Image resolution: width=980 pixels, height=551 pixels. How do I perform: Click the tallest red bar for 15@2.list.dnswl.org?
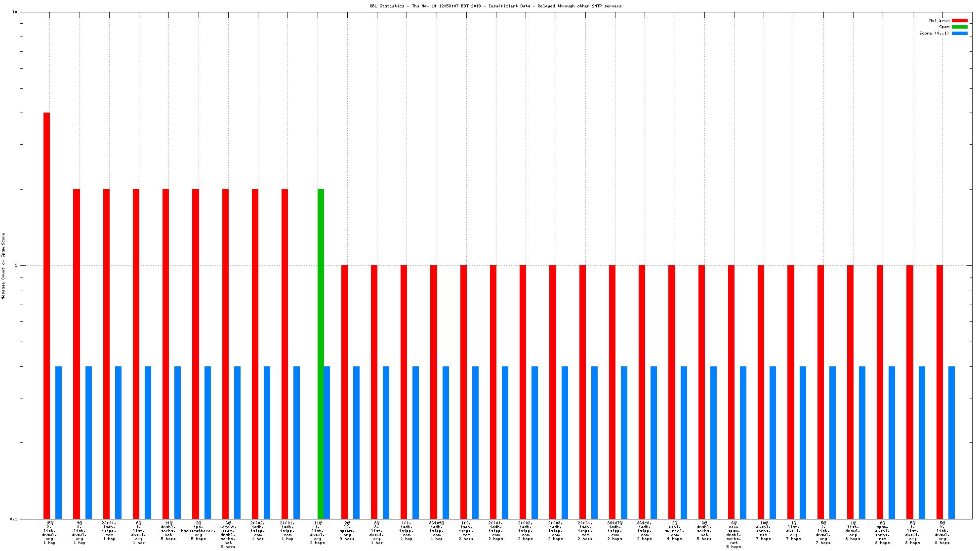tap(47, 315)
